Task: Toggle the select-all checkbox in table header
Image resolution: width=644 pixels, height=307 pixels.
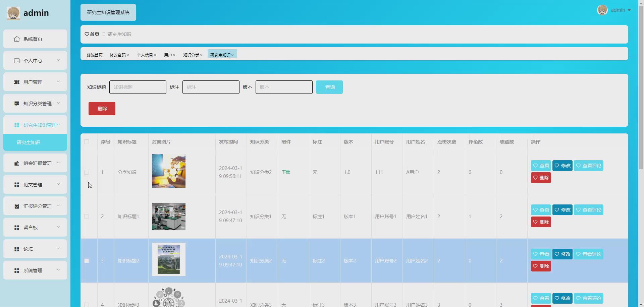Action: (x=87, y=142)
